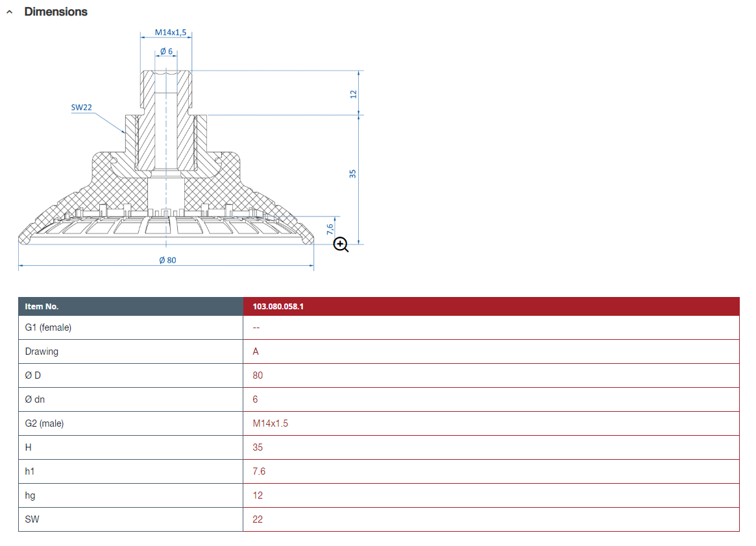The height and width of the screenshot is (546, 756).
Task: Click the vertical 35 dimension label
Action: pyautogui.click(x=353, y=174)
